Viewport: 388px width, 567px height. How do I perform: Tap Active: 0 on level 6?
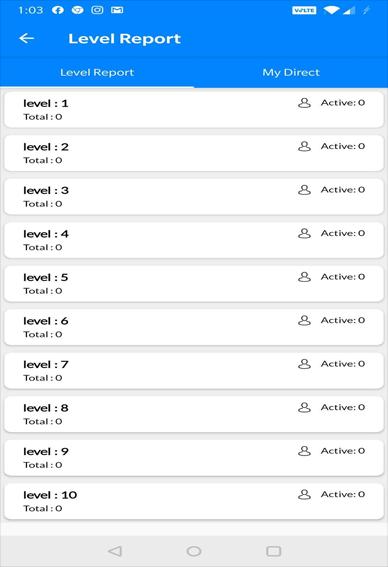click(x=343, y=320)
